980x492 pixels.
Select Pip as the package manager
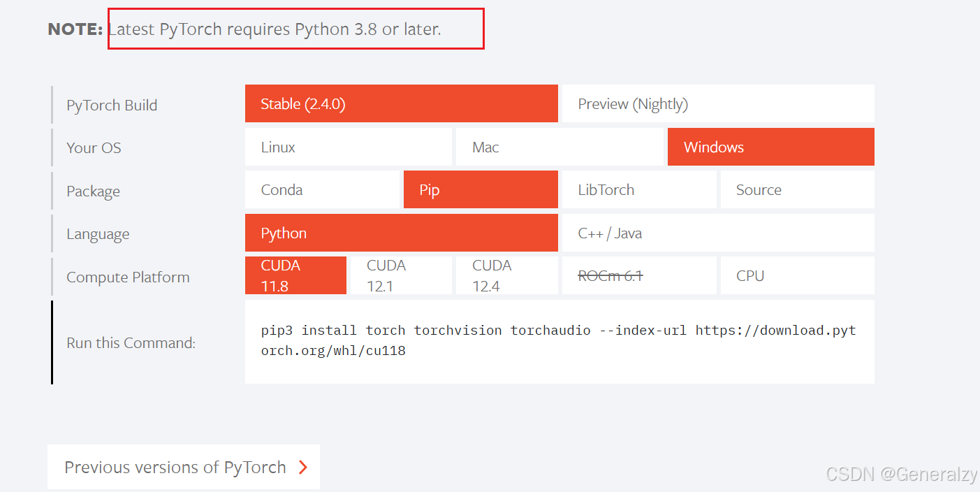(481, 190)
